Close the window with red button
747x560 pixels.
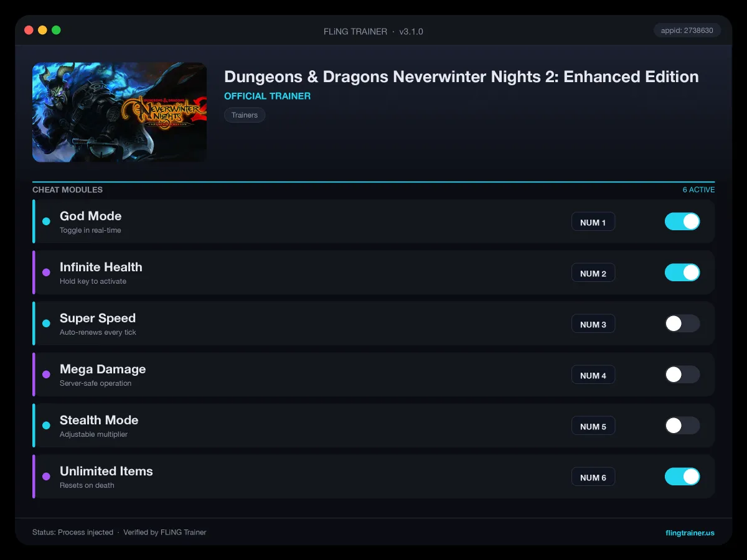point(29,30)
